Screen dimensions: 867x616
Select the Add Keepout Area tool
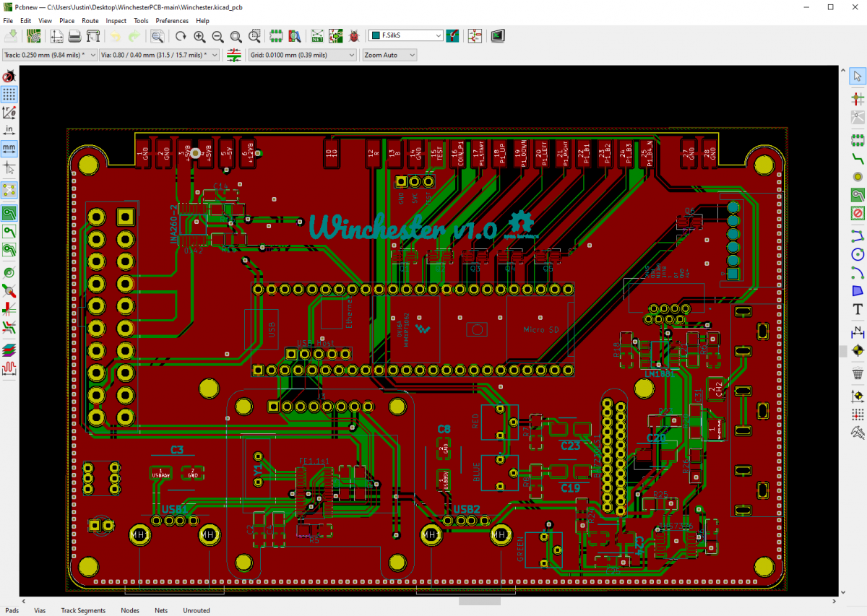(858, 213)
